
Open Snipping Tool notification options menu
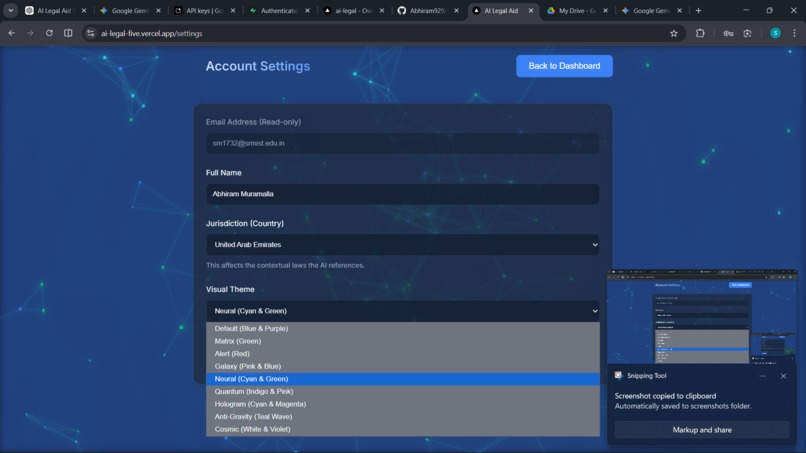click(762, 376)
